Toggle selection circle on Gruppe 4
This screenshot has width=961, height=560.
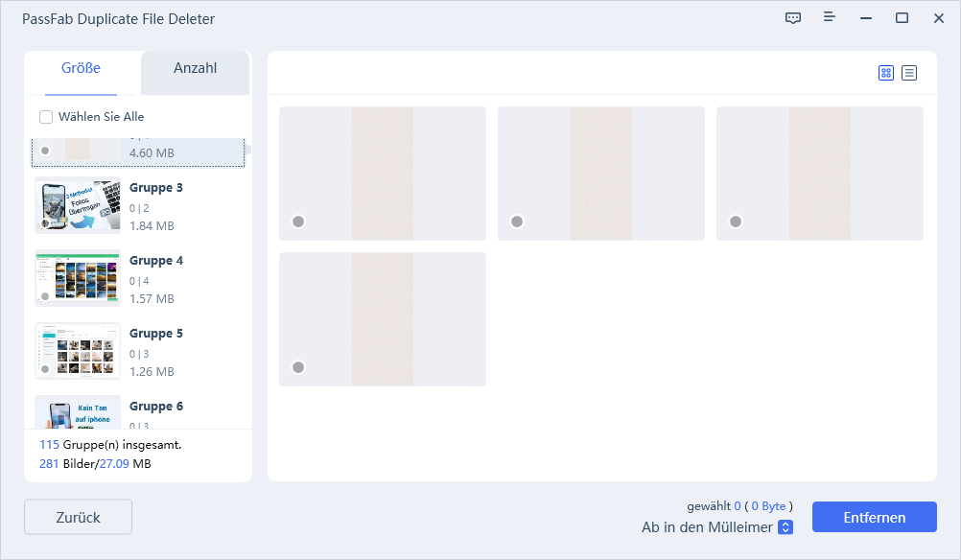click(45, 296)
